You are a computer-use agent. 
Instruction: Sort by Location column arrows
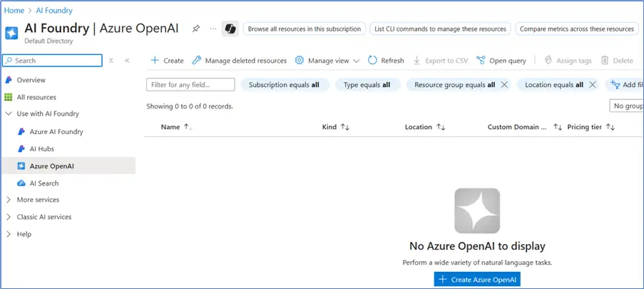point(441,128)
